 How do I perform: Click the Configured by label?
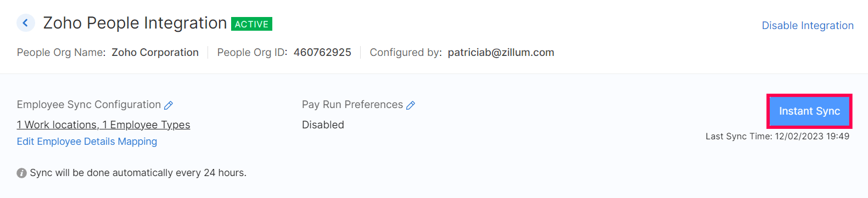click(x=406, y=53)
